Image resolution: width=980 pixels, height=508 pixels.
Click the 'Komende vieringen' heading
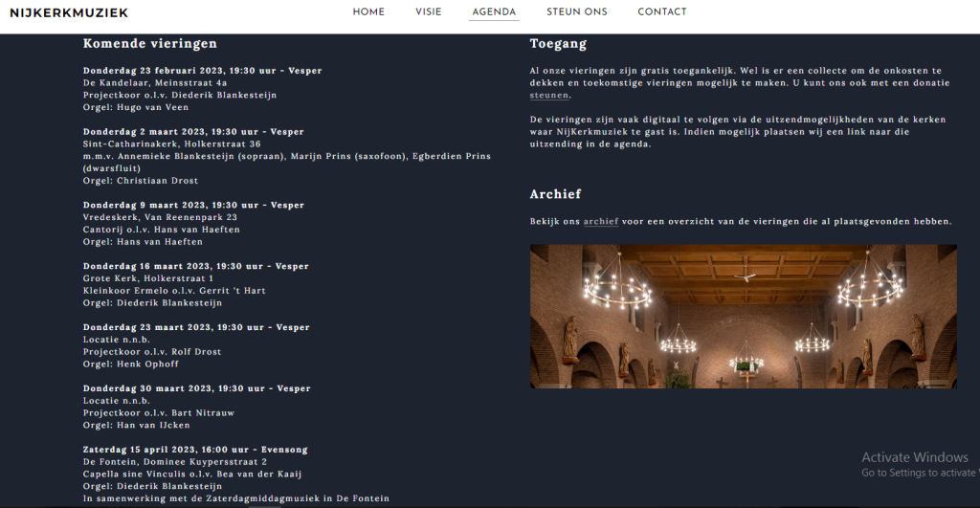point(149,43)
